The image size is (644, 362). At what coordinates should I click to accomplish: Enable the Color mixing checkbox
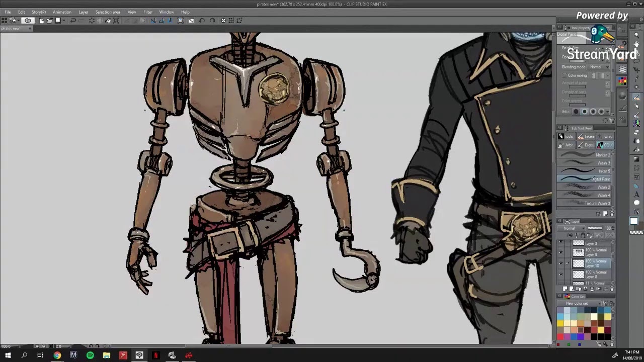[565, 75]
